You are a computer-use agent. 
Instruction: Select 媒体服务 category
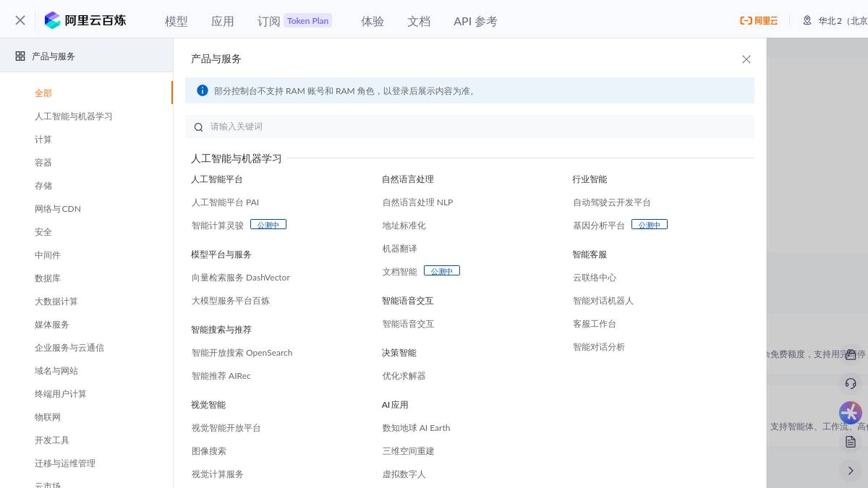52,325
